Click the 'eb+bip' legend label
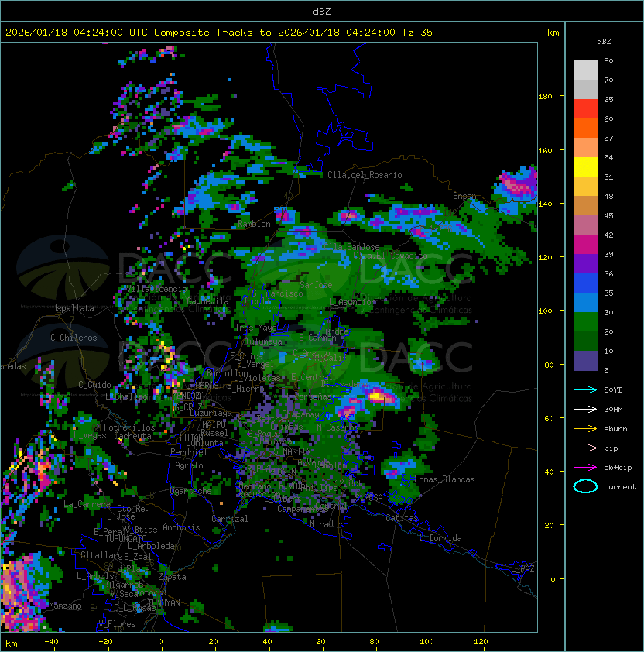Screen dimensions: 644x652 click(x=618, y=468)
